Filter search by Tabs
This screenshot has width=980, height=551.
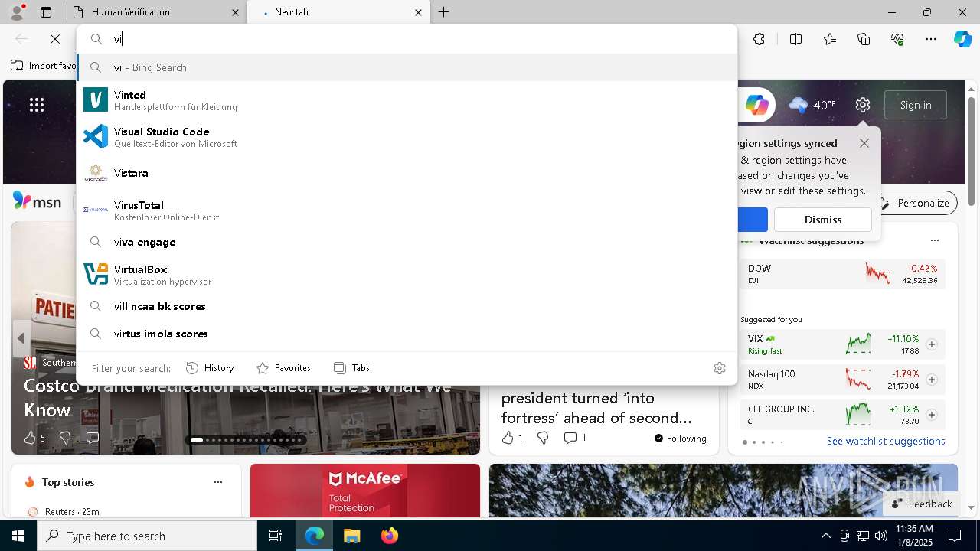click(x=352, y=368)
